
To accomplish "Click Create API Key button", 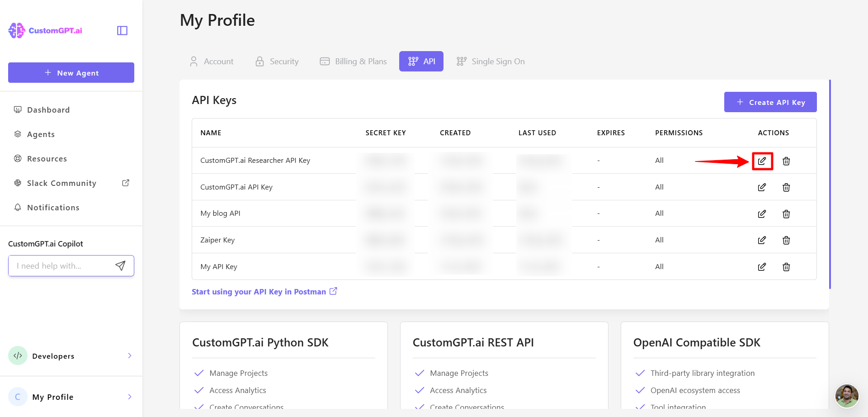I will click(770, 102).
